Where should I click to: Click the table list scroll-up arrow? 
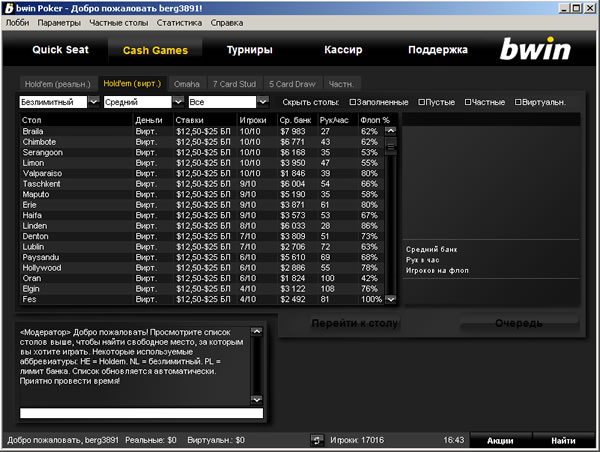coord(391,131)
